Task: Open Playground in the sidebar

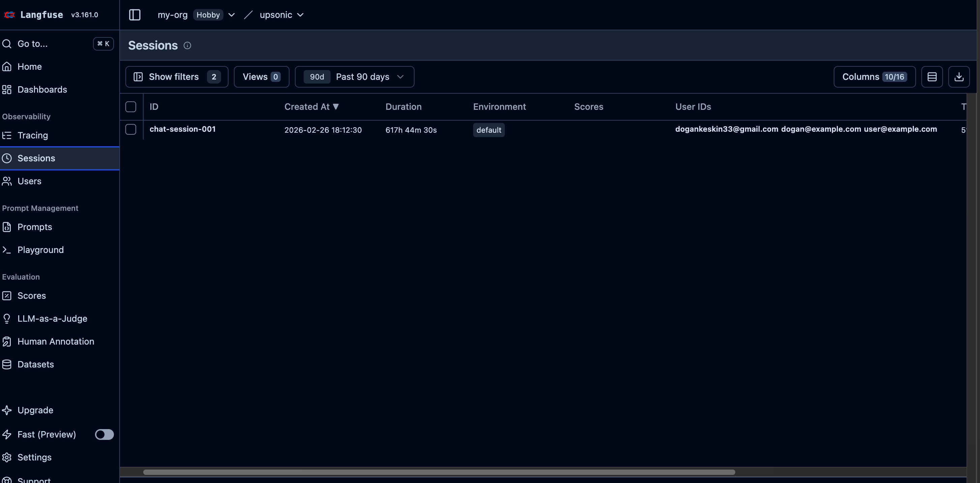Action: coord(40,250)
